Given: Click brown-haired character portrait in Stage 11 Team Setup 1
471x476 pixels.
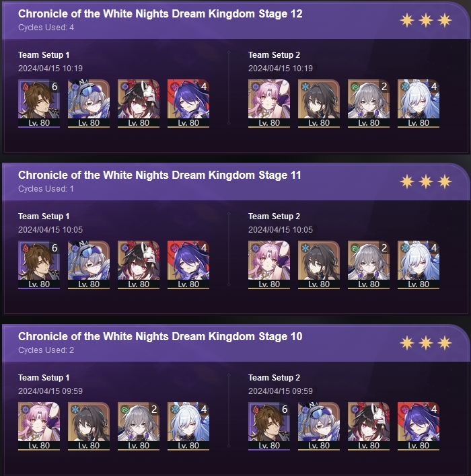Looking at the screenshot, I should (39, 265).
